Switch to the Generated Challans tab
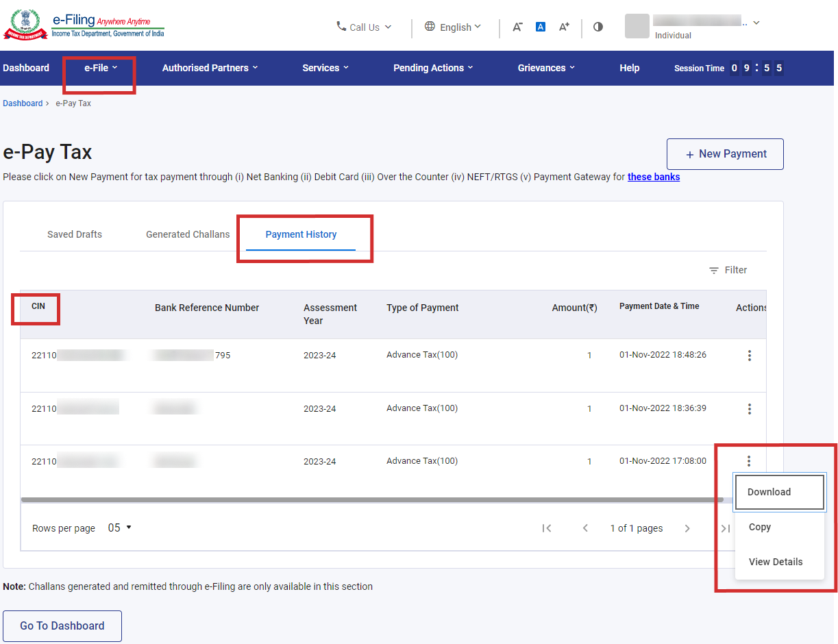This screenshot has height=644, width=838. 188,234
